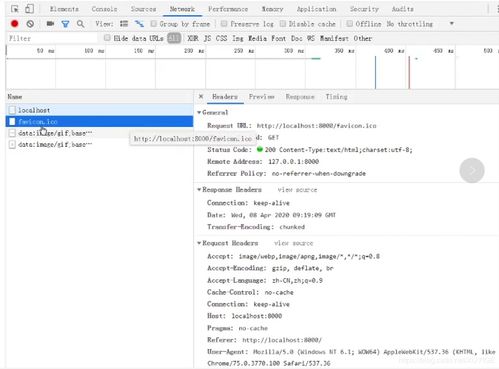
Task: Enable Group by frame checkbox
Action: pos(153,24)
